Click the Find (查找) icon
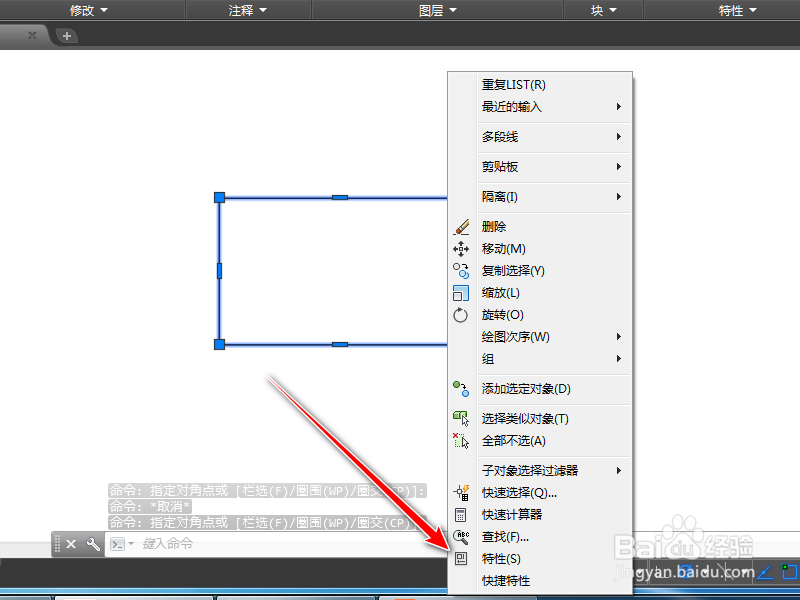 [x=461, y=536]
